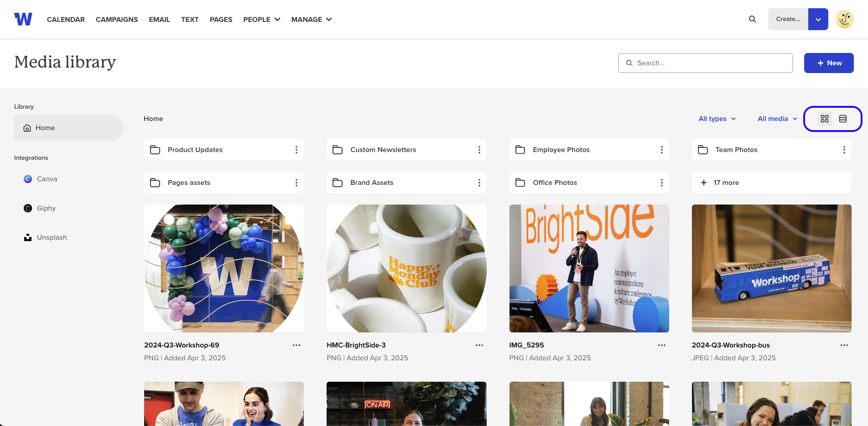Expand the Create dropdown arrow

coord(818,19)
